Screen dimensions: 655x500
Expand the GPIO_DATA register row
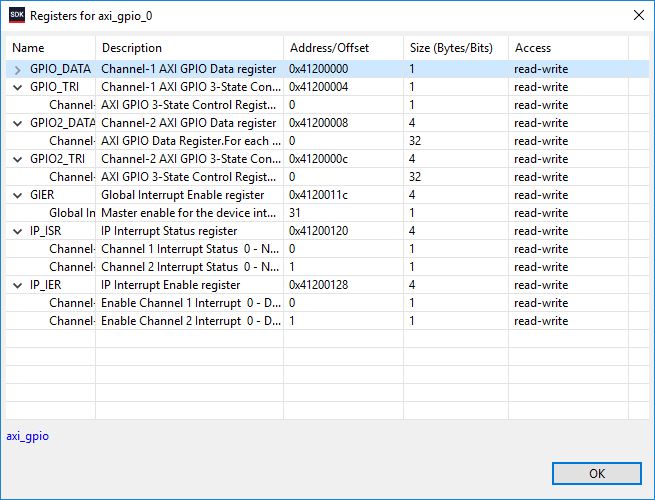pos(18,69)
